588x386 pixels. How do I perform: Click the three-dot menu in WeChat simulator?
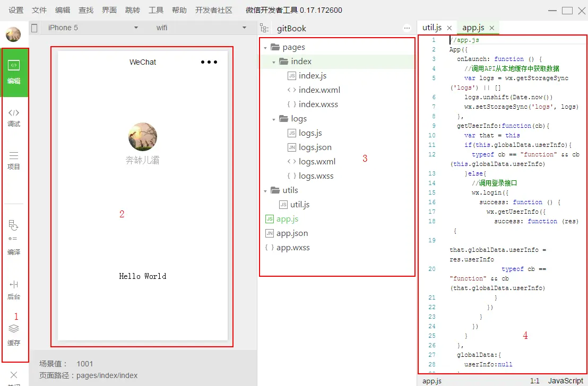click(x=209, y=62)
